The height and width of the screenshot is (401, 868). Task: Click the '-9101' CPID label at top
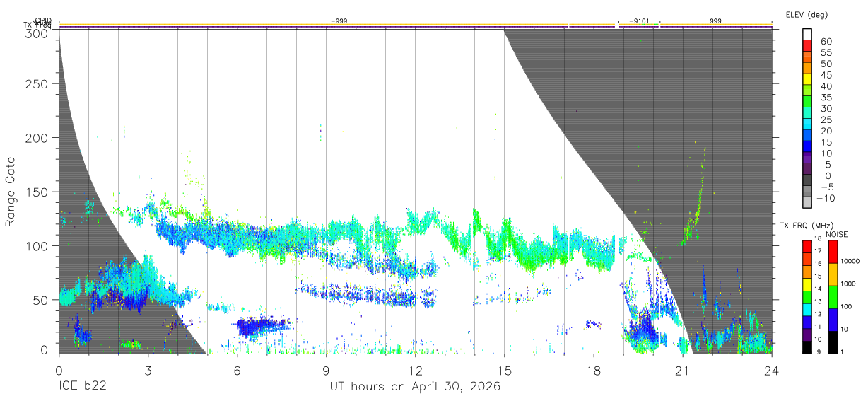(x=639, y=21)
